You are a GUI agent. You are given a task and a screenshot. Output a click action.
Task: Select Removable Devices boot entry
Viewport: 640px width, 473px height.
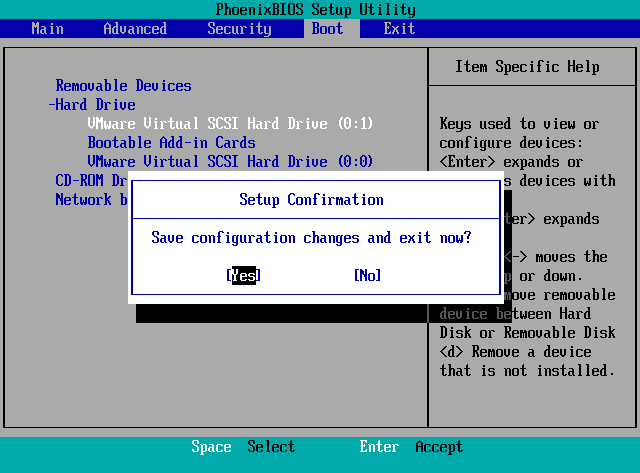[x=123, y=86]
